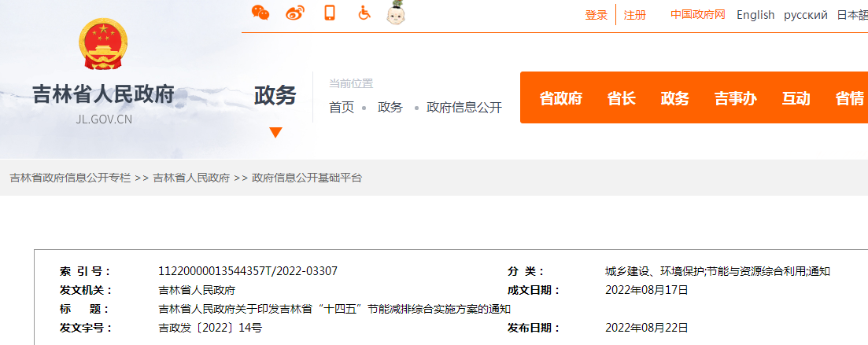Viewport: 868px width, 345px height.
Task: Open the Weibo icon
Action: coord(295,12)
